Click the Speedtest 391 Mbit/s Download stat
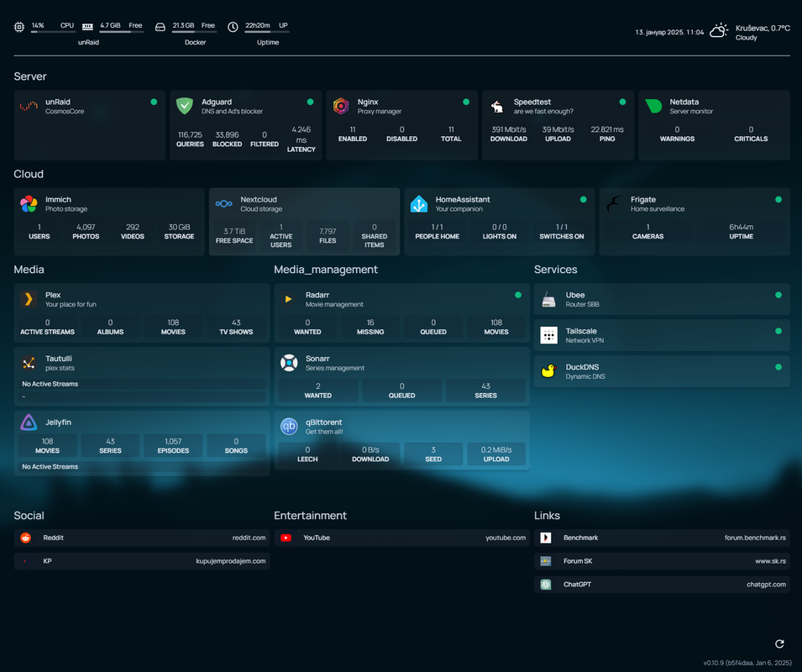 coord(508,134)
